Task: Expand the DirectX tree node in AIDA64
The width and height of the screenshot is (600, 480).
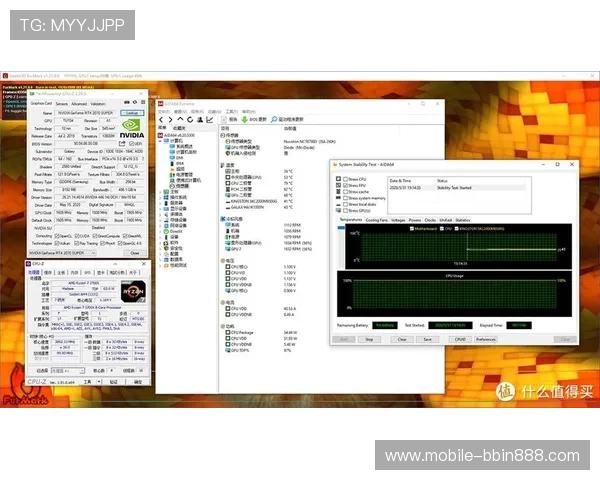Action: pos(160,232)
